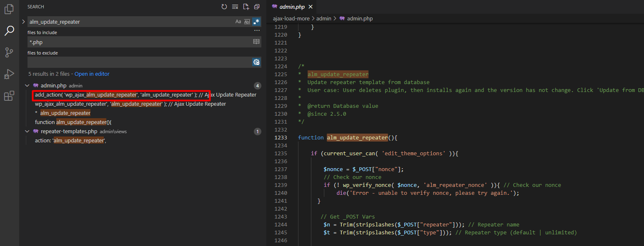Viewport: 644px width, 246px height.
Task: Click the 'Open in editor' link
Action: (92, 74)
